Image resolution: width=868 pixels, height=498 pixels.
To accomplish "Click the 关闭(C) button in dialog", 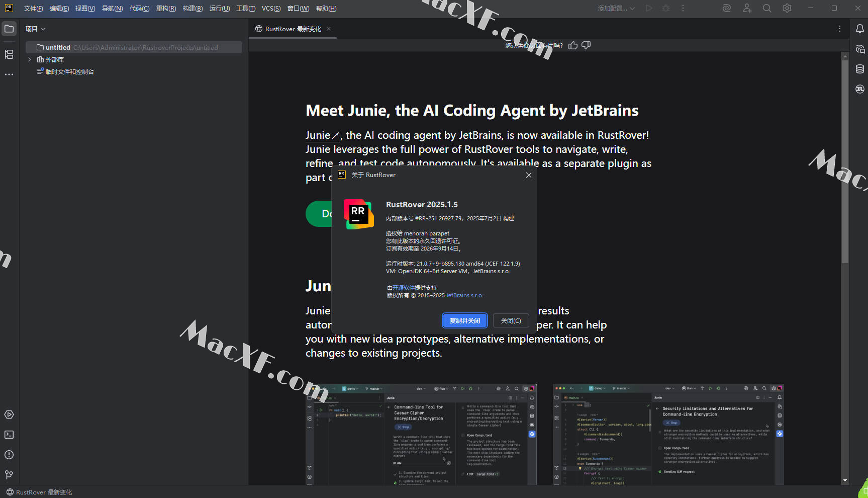I will [511, 320].
